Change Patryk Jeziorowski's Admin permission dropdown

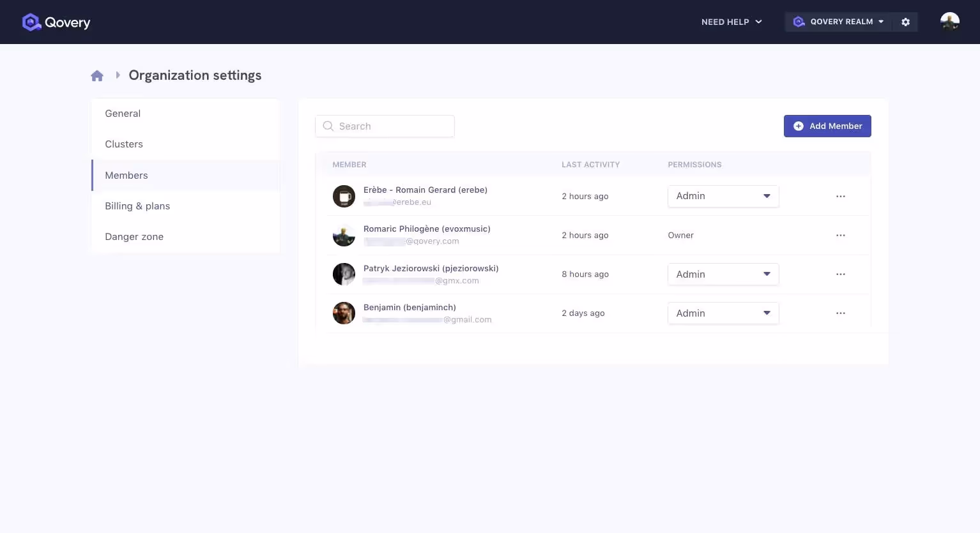coord(723,274)
